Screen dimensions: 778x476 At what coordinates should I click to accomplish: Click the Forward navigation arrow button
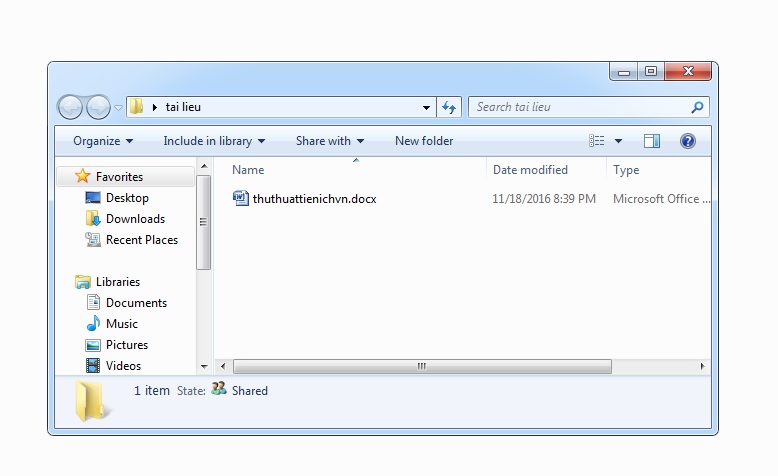pos(98,107)
